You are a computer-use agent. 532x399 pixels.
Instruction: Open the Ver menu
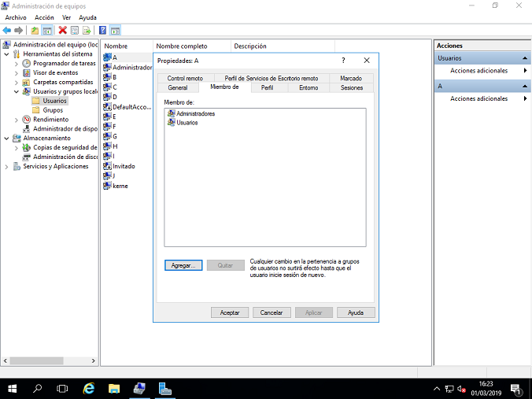pos(66,17)
